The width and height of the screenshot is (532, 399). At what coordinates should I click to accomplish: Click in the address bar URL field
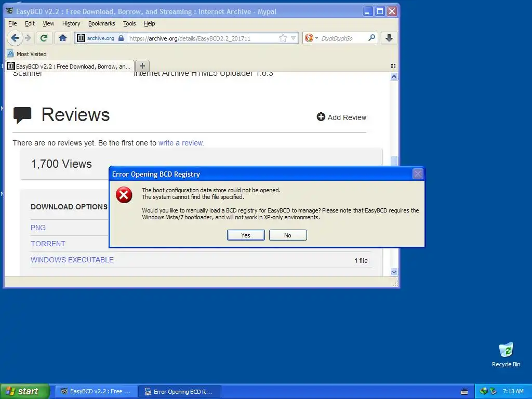click(202, 38)
